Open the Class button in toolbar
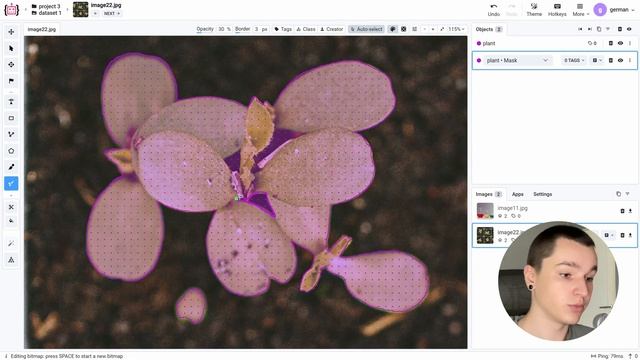Screen dimensions: 640x360 coord(306,29)
